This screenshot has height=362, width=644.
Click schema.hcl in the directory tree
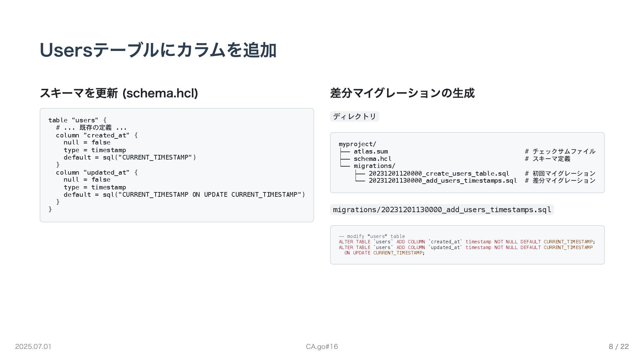click(x=372, y=159)
